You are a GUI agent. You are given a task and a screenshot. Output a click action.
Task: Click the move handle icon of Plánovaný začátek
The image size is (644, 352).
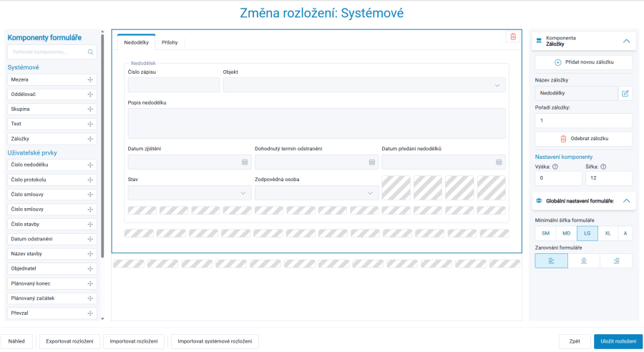click(90, 298)
